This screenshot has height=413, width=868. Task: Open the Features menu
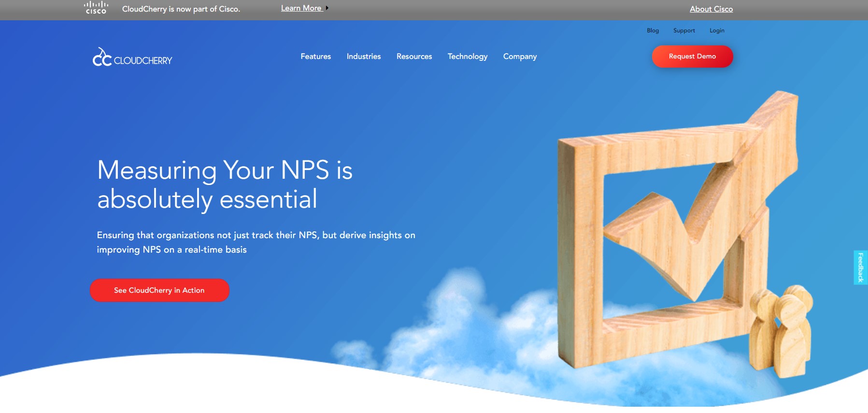point(316,57)
